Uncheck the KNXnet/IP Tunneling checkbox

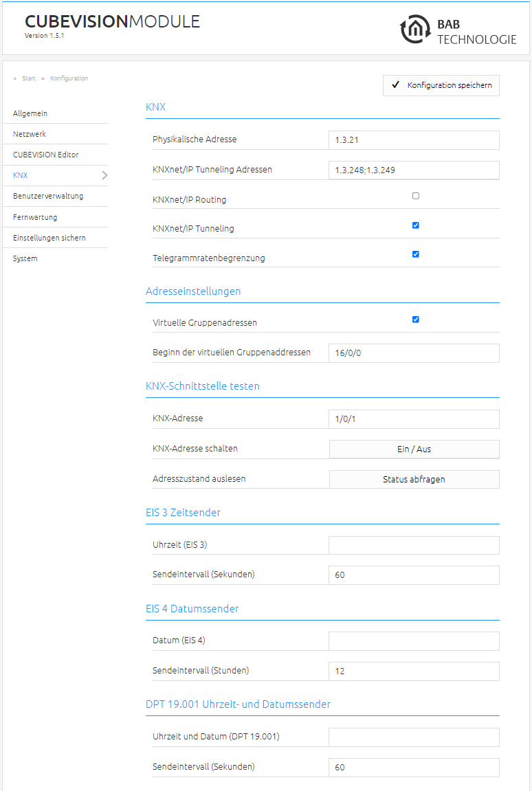click(415, 225)
